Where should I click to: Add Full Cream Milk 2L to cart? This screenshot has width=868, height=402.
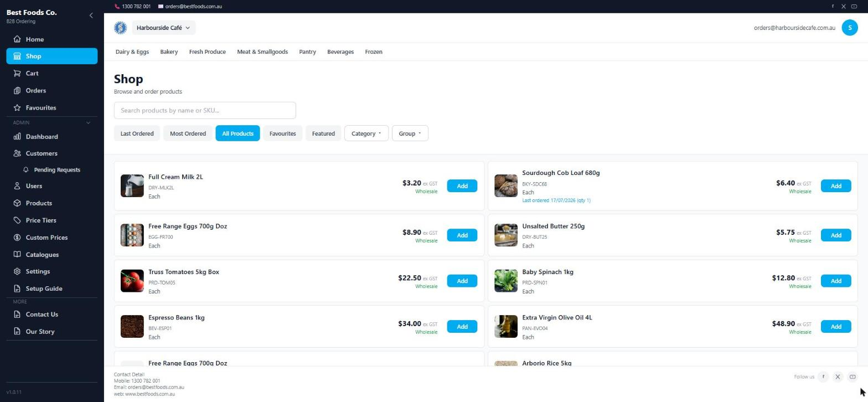pos(462,186)
